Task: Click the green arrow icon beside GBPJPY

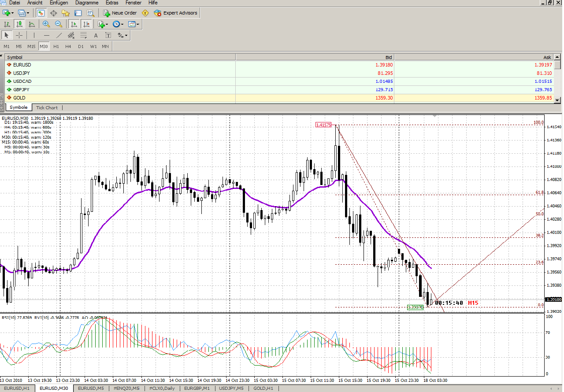Action: tap(9, 89)
